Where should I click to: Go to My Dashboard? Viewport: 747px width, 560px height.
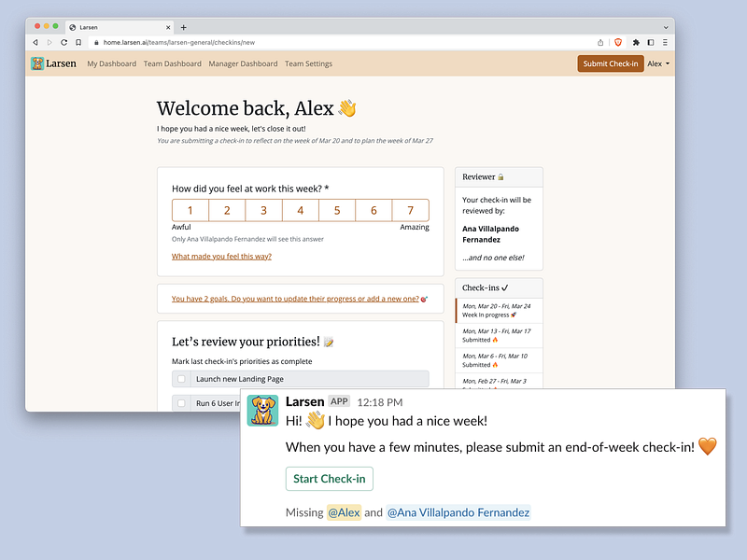click(111, 63)
